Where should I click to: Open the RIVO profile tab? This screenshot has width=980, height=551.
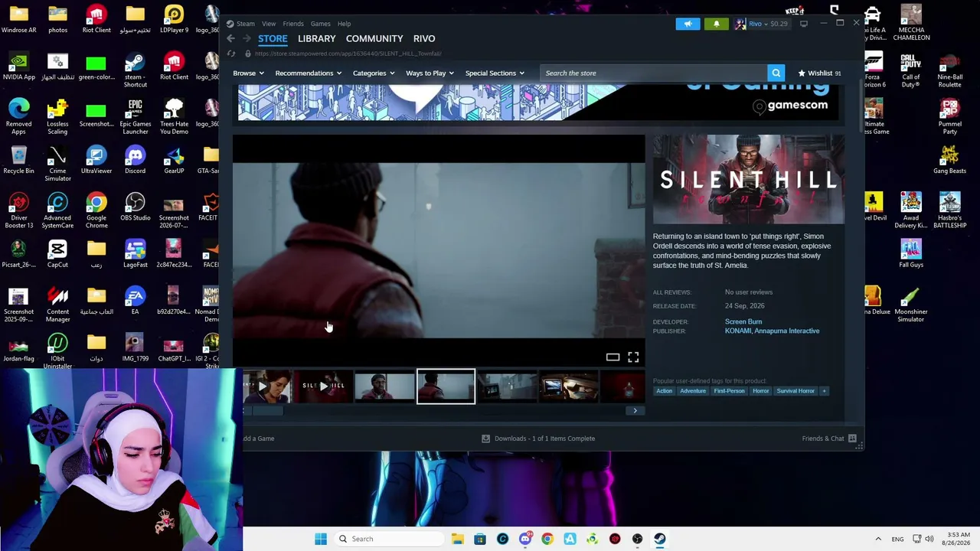424,38
